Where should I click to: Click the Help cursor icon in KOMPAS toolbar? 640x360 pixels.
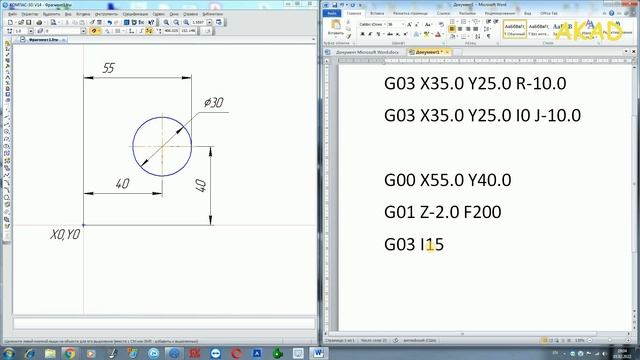click(x=151, y=22)
